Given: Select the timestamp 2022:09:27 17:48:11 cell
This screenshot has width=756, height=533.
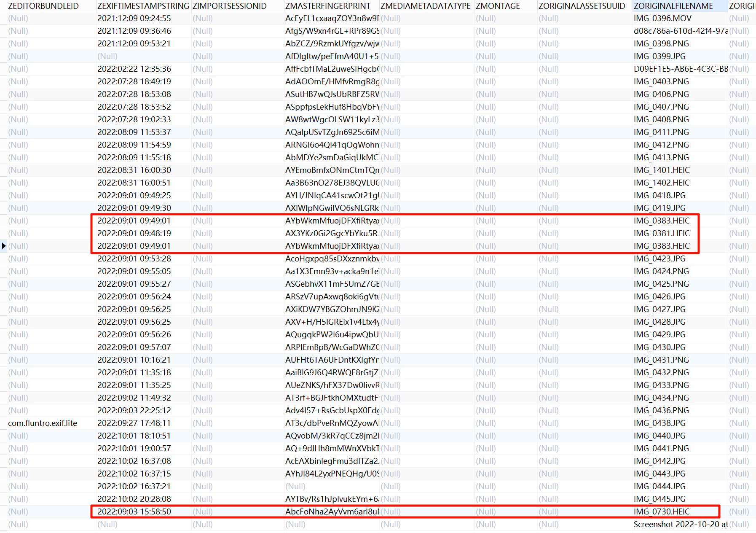Looking at the screenshot, I should click(x=134, y=423).
